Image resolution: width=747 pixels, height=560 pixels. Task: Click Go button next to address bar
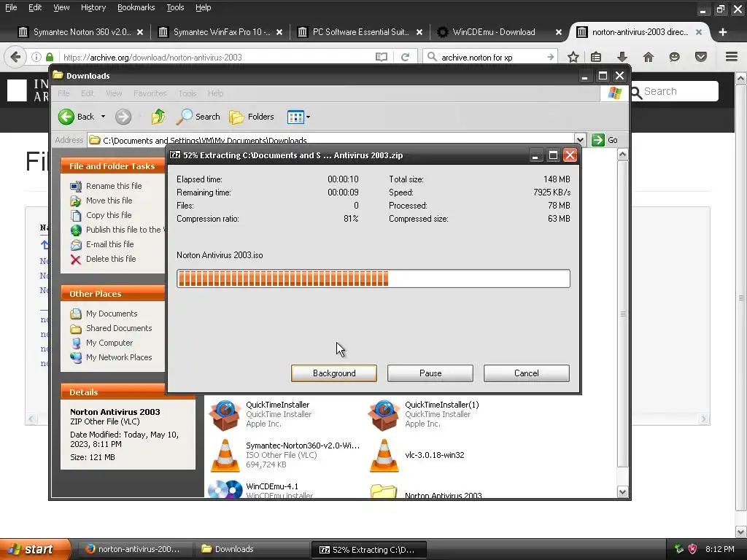[605, 140]
